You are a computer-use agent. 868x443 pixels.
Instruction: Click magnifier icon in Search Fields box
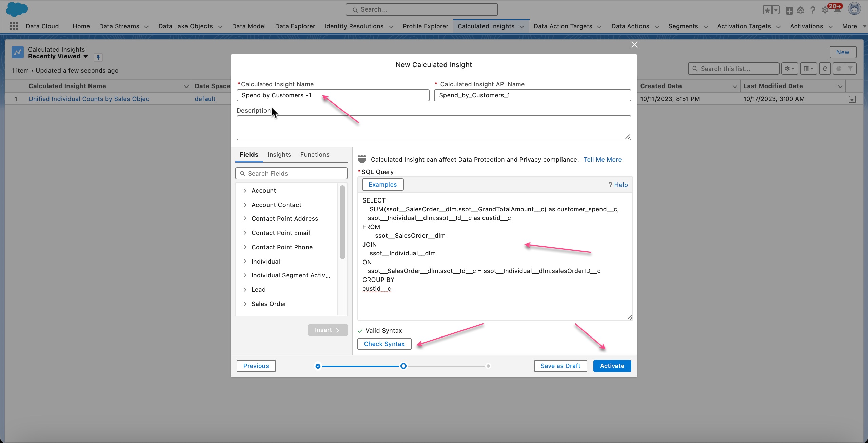[242, 173]
